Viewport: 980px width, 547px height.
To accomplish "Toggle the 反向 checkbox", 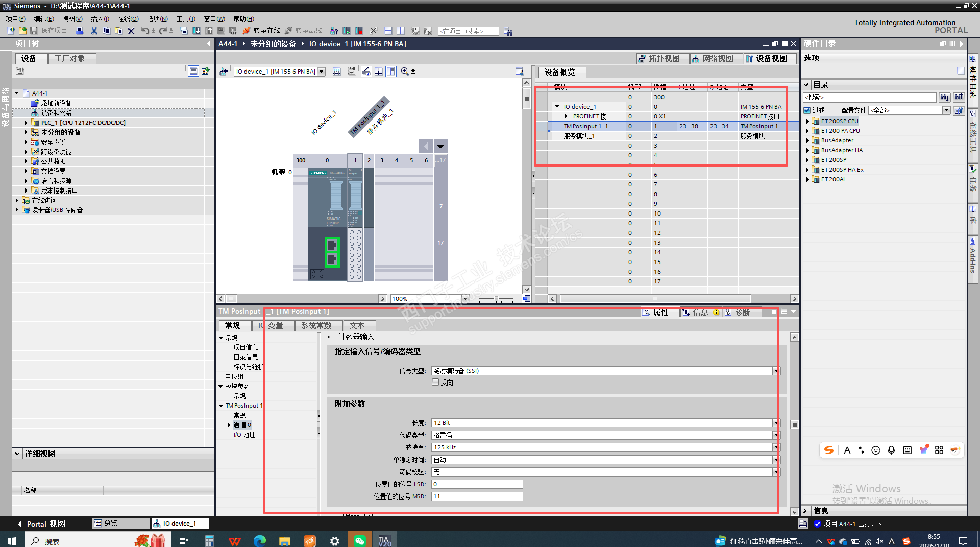I will click(x=435, y=382).
